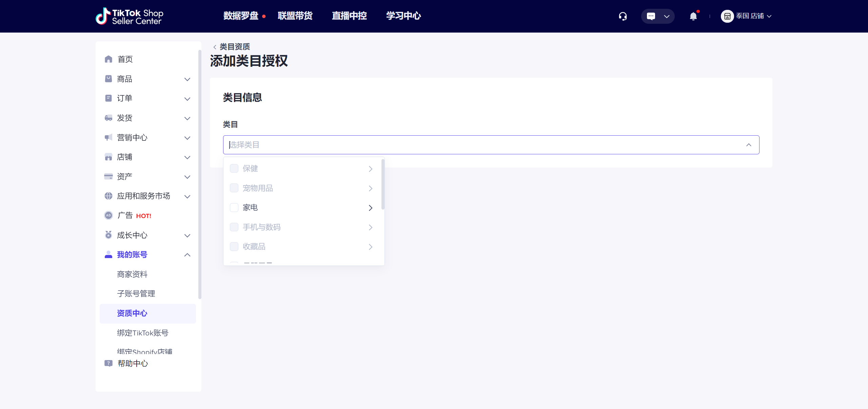Click the 广告 ad icon in sidebar

(108, 215)
